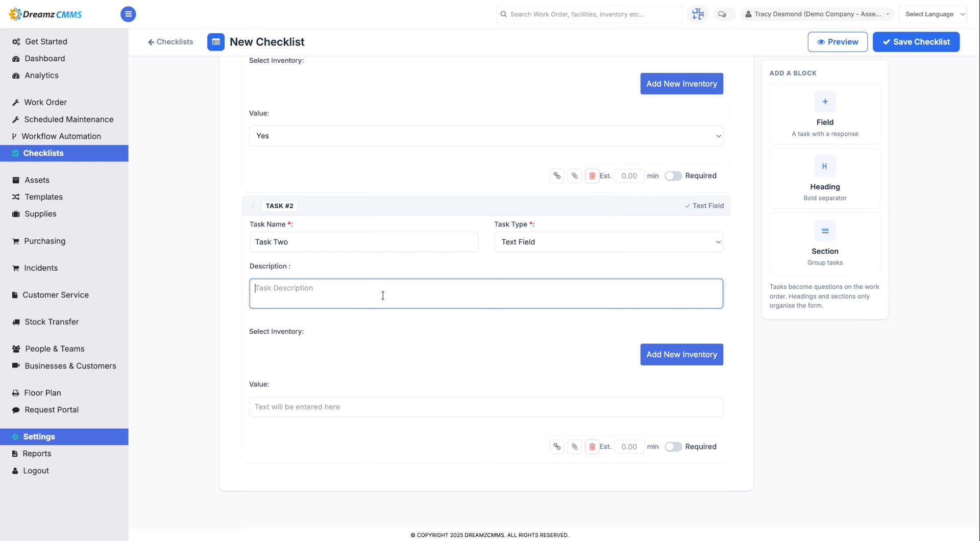
Task: Click the red trash icon above TASK #2 header
Action: 592,176
